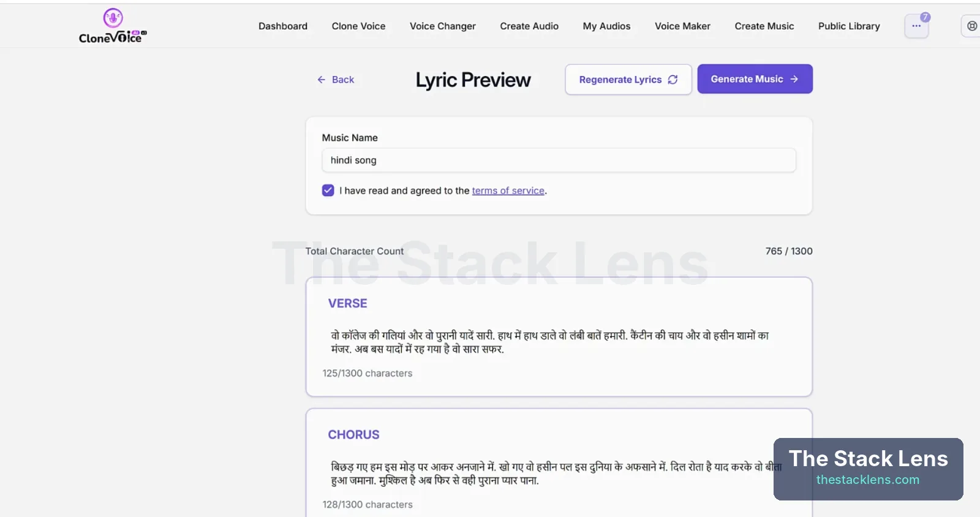Open the three-dots more menu

[916, 26]
